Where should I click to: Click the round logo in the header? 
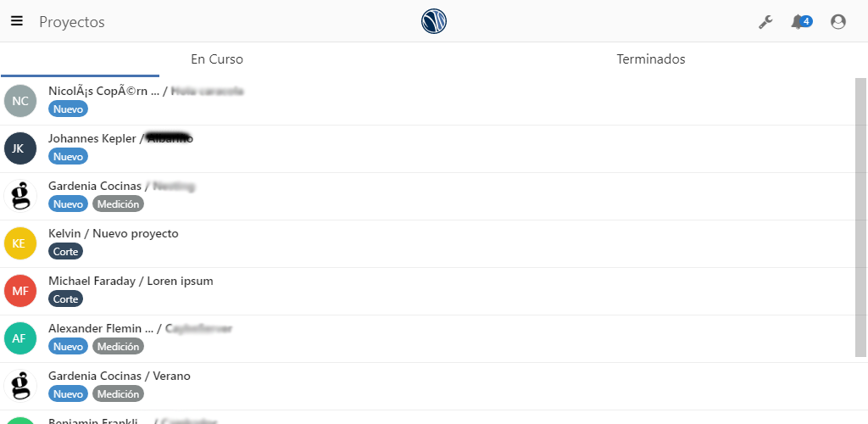434,21
